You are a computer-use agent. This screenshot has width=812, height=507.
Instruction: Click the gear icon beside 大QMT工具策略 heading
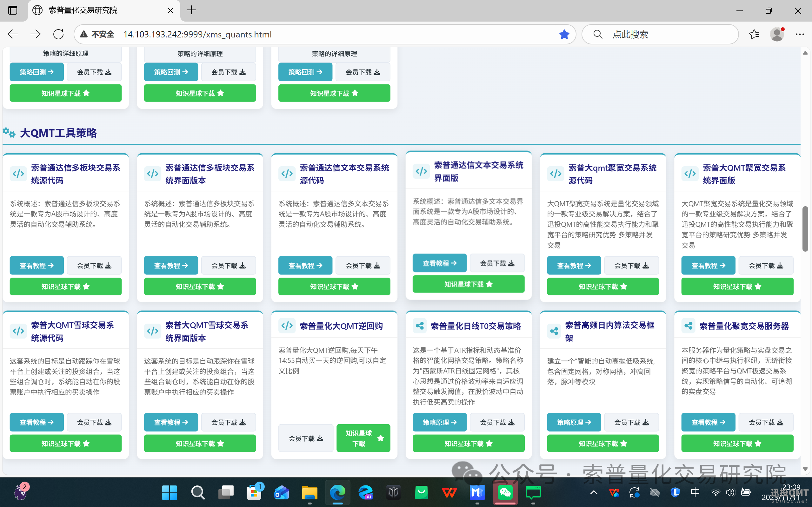pyautogui.click(x=9, y=133)
